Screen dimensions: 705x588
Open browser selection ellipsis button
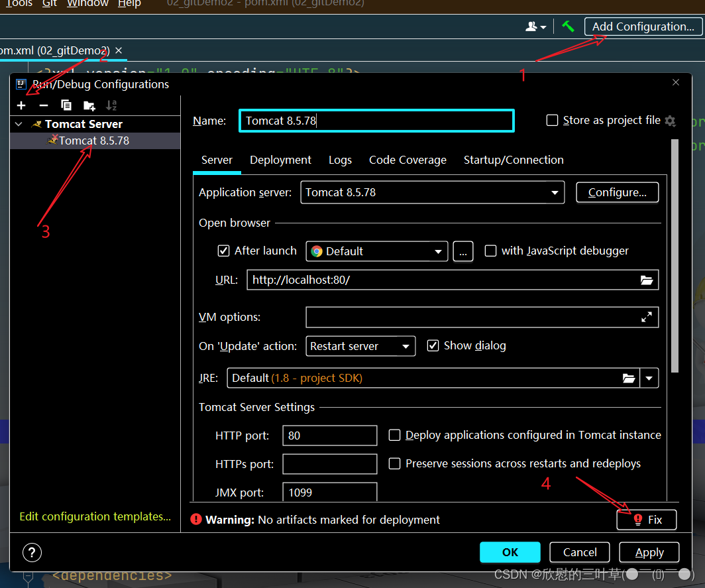[463, 251]
